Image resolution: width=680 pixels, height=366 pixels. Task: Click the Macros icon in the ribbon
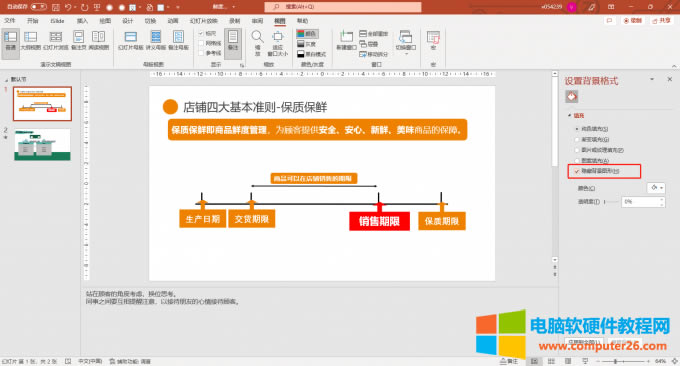pos(433,40)
